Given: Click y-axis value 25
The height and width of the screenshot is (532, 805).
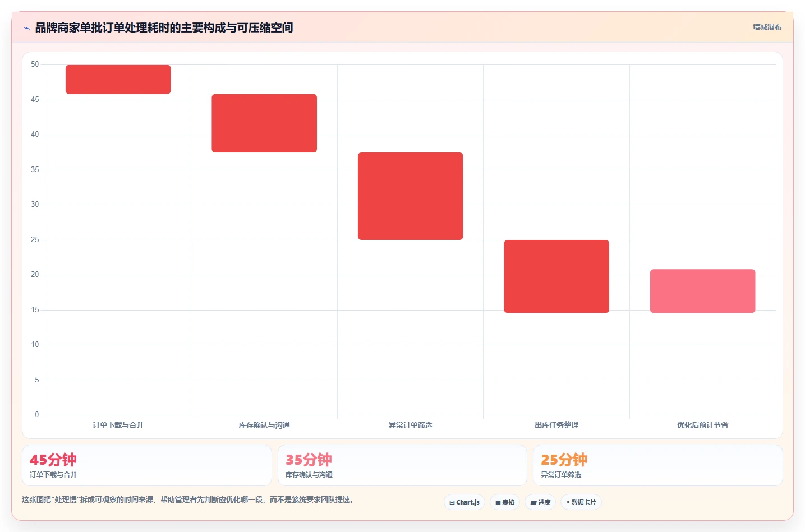Looking at the screenshot, I should click(x=35, y=240).
